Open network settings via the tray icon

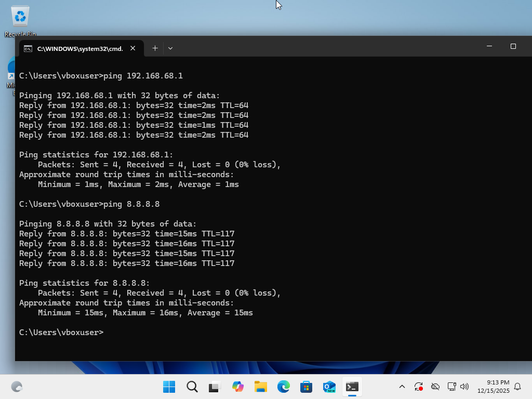tap(451, 387)
